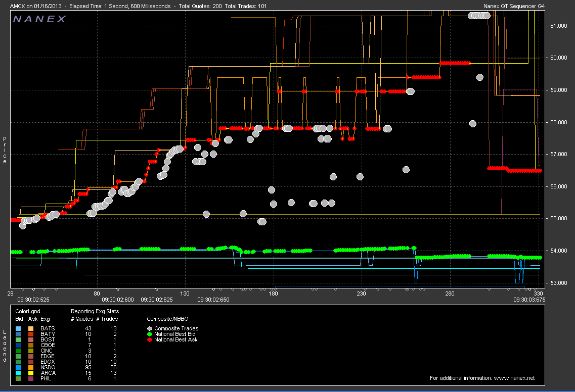Click the 53.000 price axis label
The height and width of the screenshot is (392, 575).
pyautogui.click(x=558, y=283)
